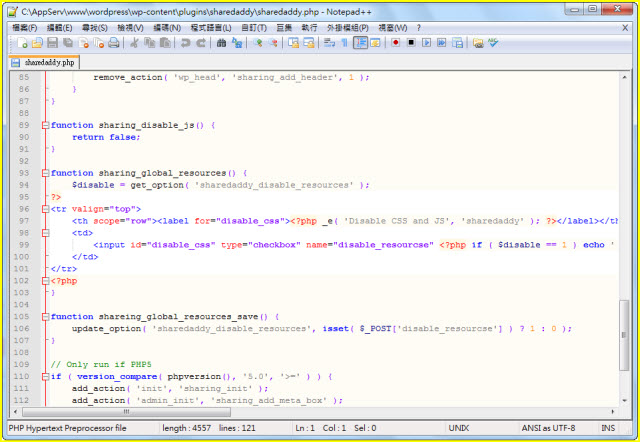Click the INS indicator in status bar
This screenshot has width=640, height=442.
coord(606,428)
